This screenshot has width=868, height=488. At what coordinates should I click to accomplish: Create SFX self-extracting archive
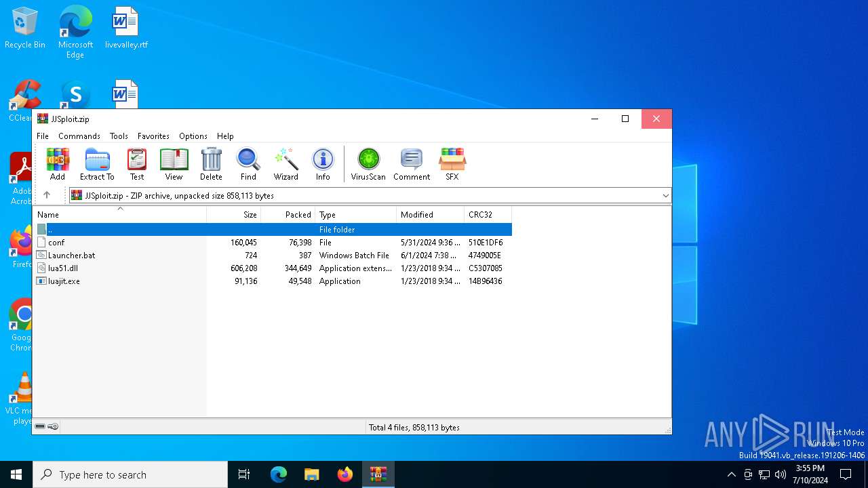(x=452, y=165)
